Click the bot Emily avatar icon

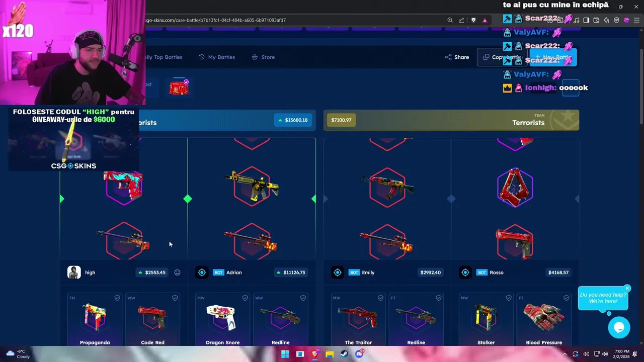pyautogui.click(x=338, y=273)
